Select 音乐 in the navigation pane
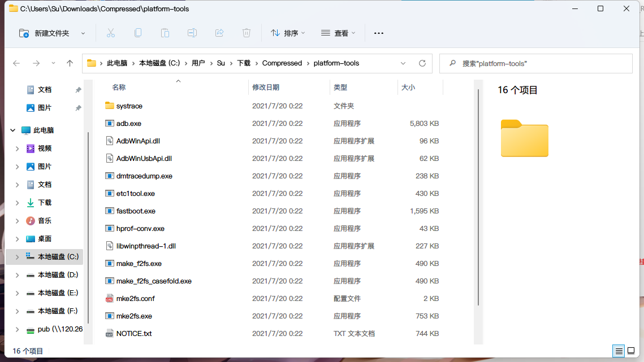 [x=44, y=221]
